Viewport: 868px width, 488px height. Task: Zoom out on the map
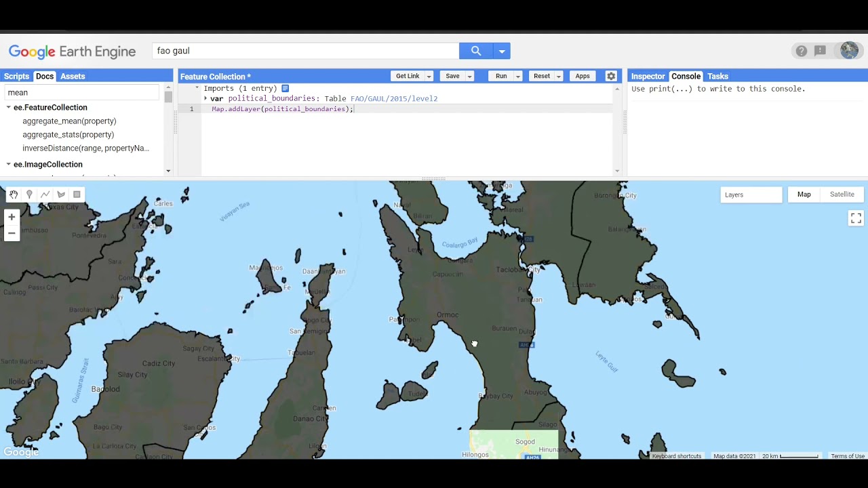(x=12, y=233)
